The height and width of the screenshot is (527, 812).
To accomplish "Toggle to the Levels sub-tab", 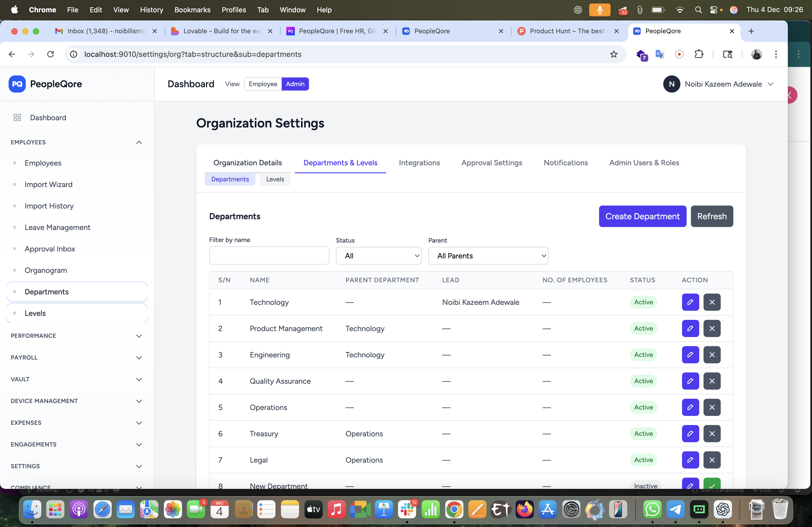I will pyautogui.click(x=275, y=179).
